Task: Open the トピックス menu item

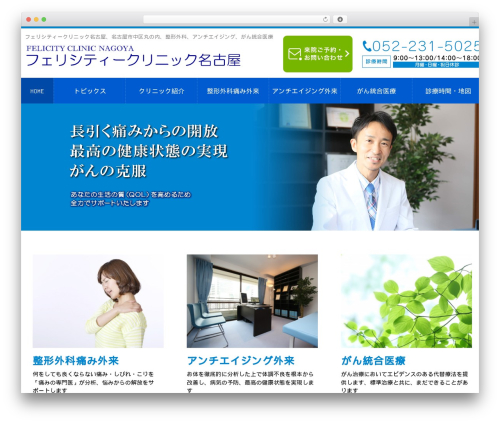Action: [x=90, y=91]
